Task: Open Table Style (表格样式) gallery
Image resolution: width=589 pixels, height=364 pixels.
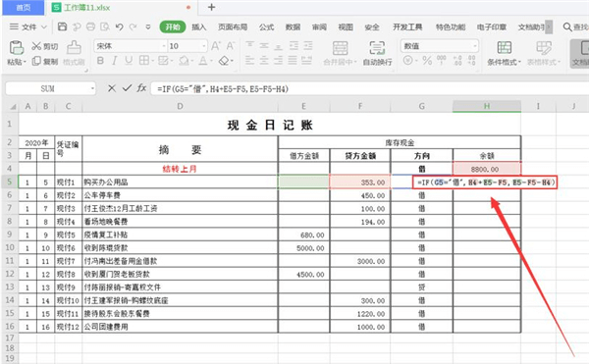Action: [544, 53]
